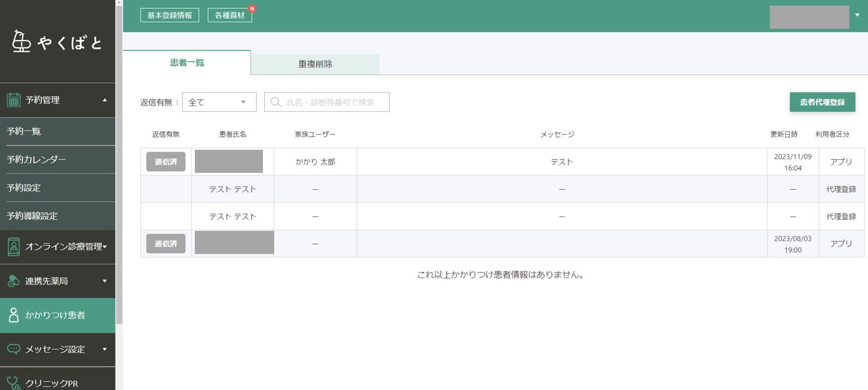Open 予約導線設定 in sidebar

(57, 216)
